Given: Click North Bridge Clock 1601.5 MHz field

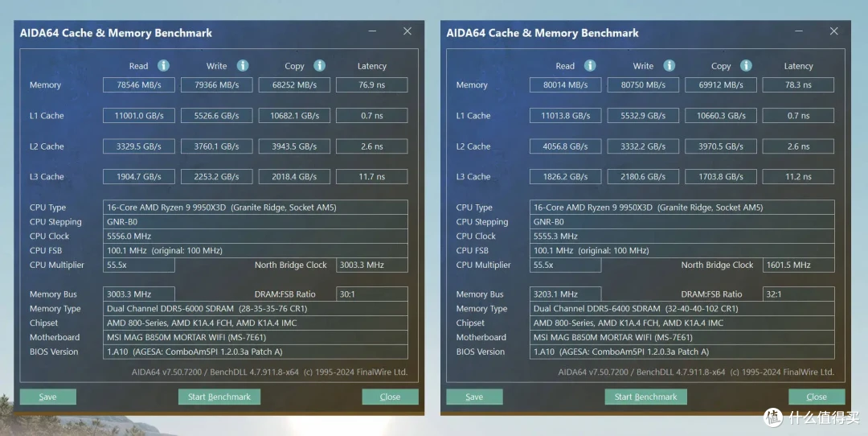Looking at the screenshot, I should pyautogui.click(x=798, y=265).
